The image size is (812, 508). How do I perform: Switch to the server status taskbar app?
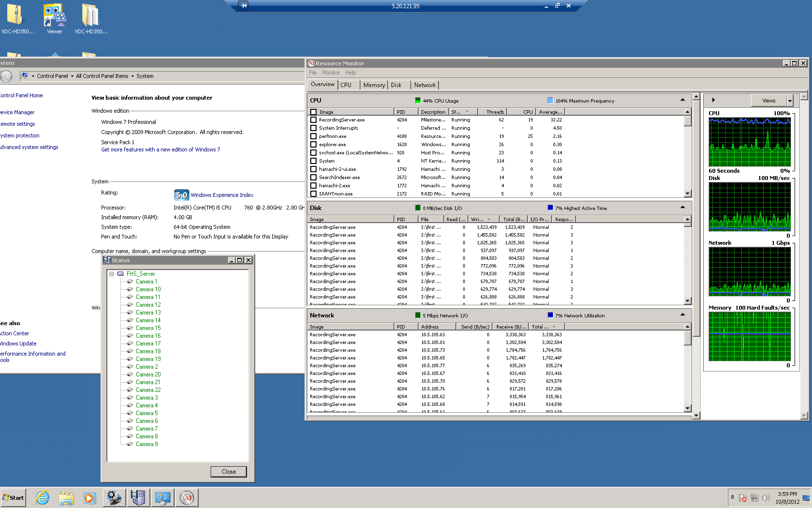point(138,497)
